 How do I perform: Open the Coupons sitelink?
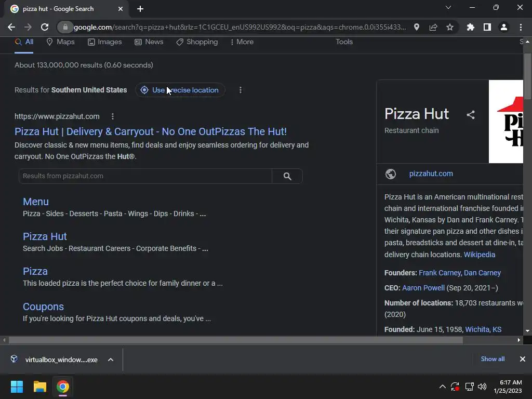point(43,307)
